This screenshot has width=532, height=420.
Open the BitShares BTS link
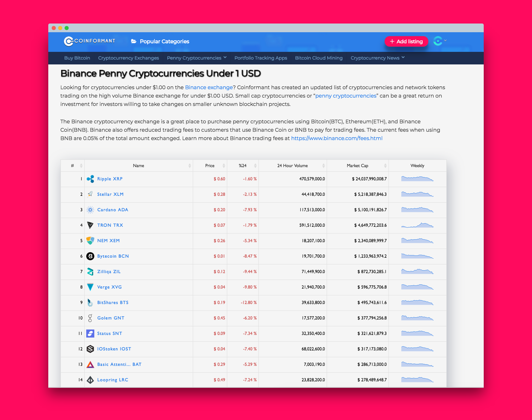point(113,302)
